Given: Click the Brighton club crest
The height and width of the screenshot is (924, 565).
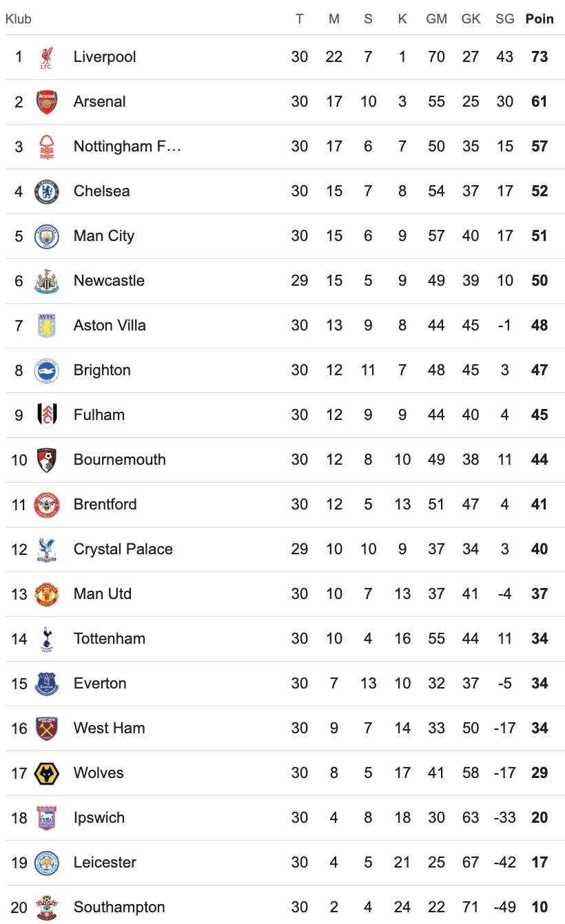Looking at the screenshot, I should point(47,370).
